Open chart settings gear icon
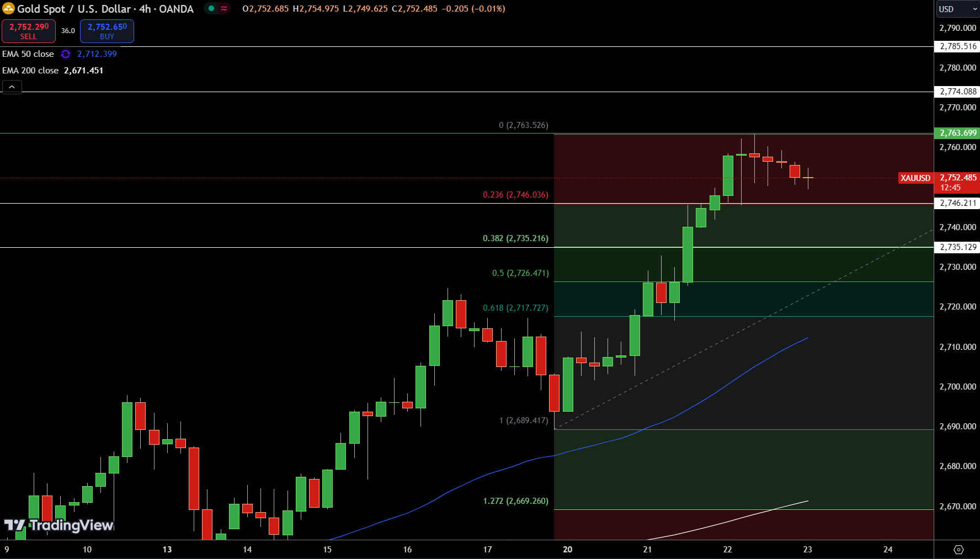This screenshot has height=559, width=980. (958, 550)
